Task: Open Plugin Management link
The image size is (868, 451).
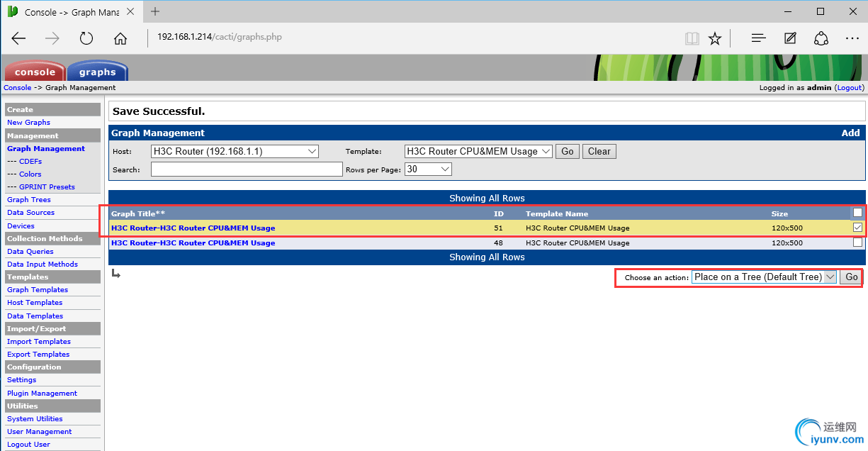Action: click(x=42, y=394)
